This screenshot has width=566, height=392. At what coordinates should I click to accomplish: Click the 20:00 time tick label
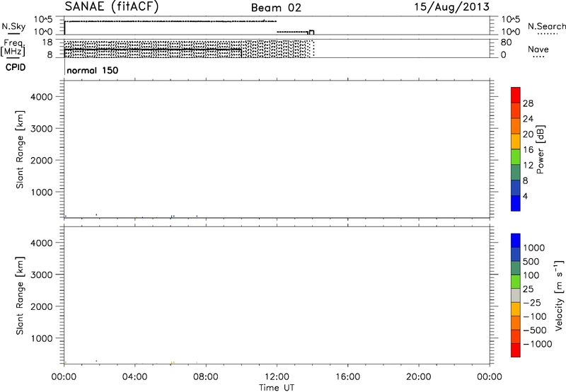pos(418,377)
